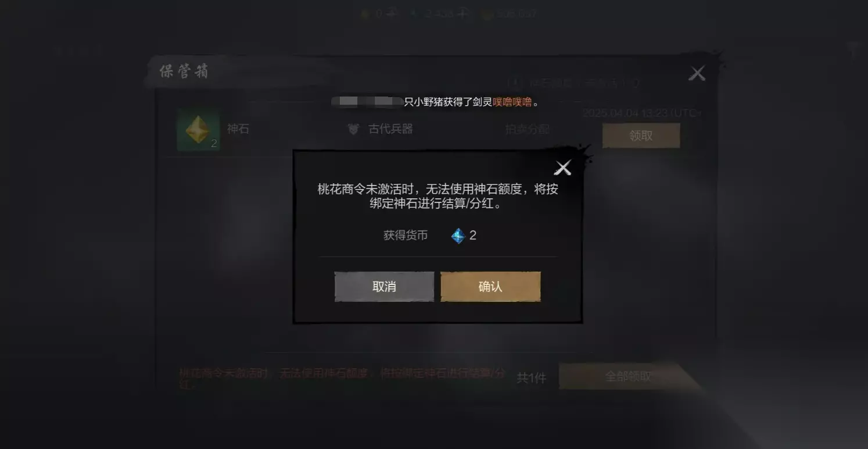868x449 pixels.
Task: Open the orange 噗噜噗噜 sword spirit link
Action: coord(512,102)
